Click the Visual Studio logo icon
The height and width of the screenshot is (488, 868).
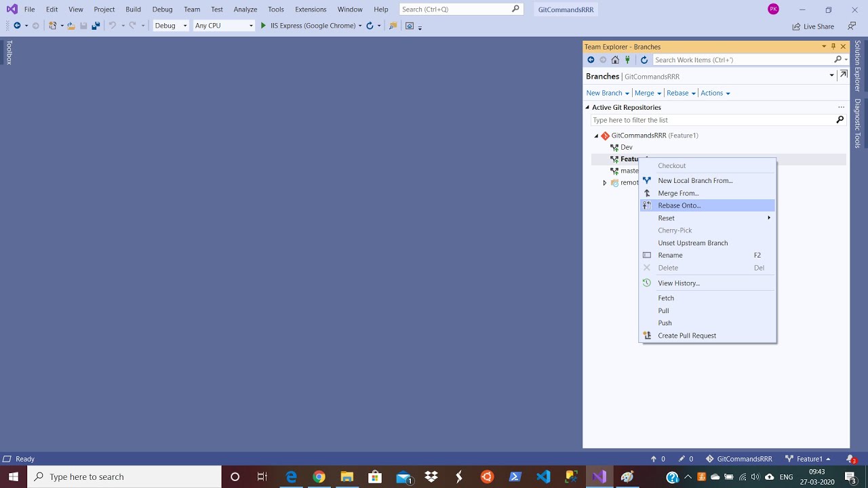click(12, 9)
